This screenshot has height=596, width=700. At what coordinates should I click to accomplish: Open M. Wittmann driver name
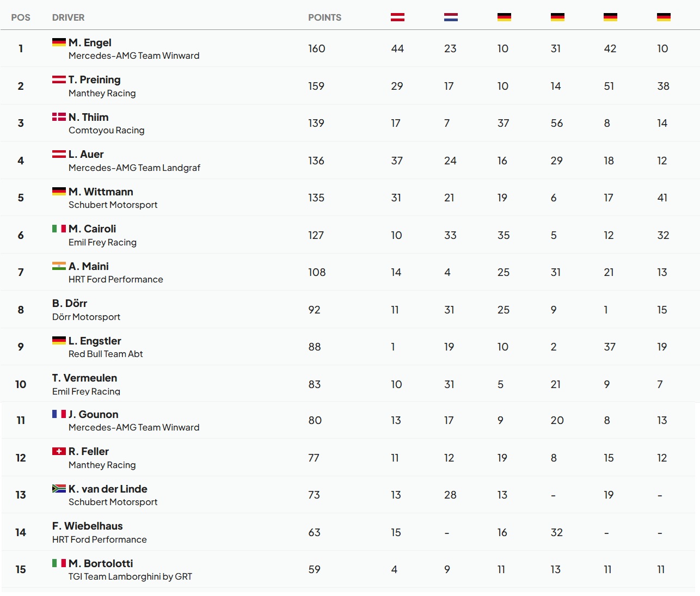coord(101,192)
